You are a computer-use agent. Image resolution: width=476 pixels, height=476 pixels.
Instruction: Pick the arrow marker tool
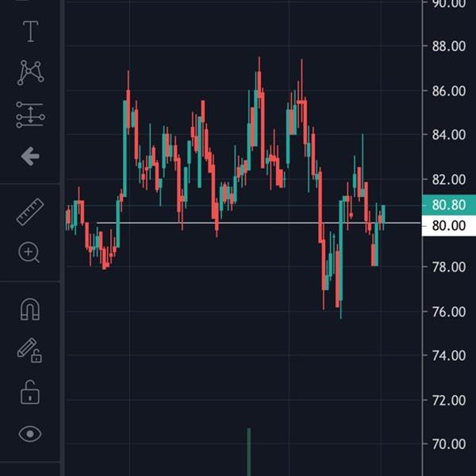tap(30, 156)
